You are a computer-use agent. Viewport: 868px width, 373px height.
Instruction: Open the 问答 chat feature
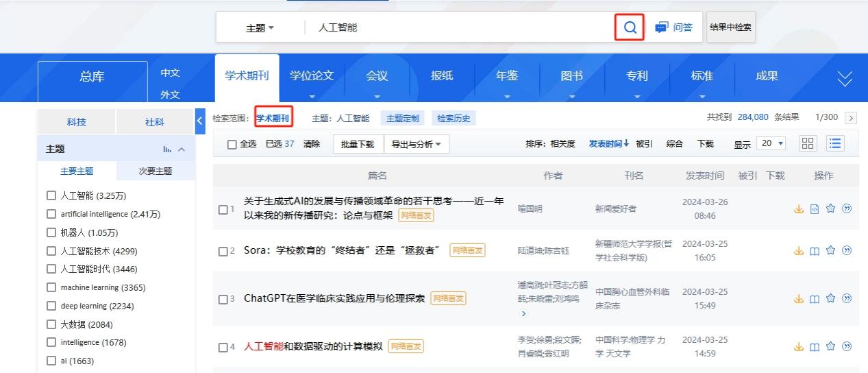[x=673, y=27]
